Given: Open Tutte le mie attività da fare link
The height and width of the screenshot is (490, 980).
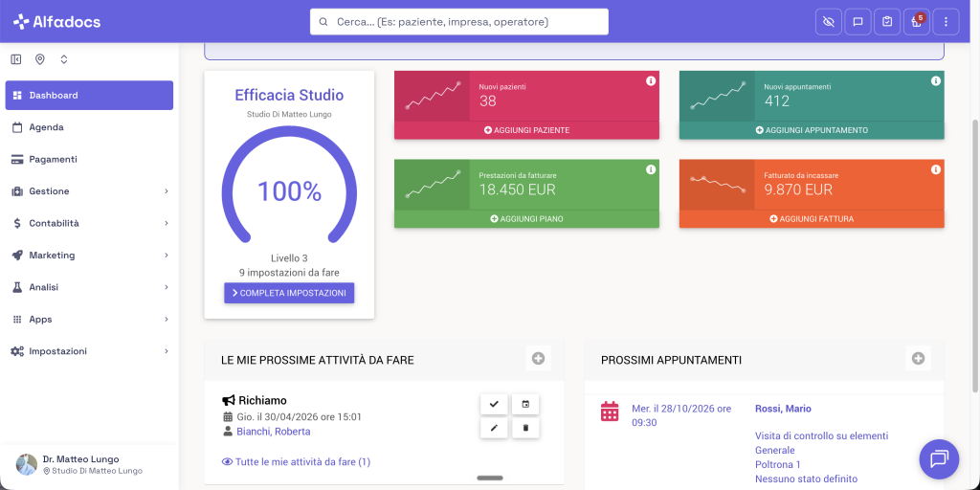Looking at the screenshot, I should pos(297,462).
